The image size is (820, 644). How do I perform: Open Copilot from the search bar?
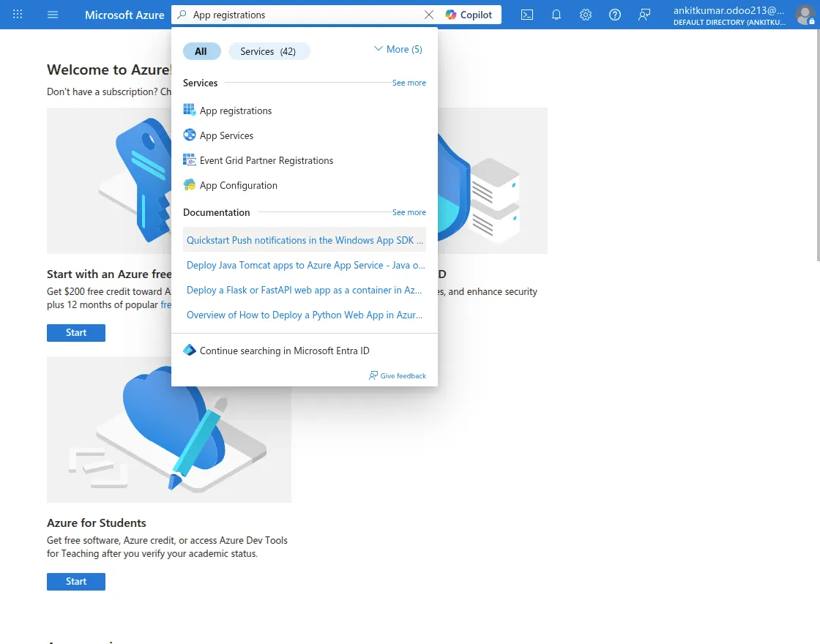coord(470,14)
